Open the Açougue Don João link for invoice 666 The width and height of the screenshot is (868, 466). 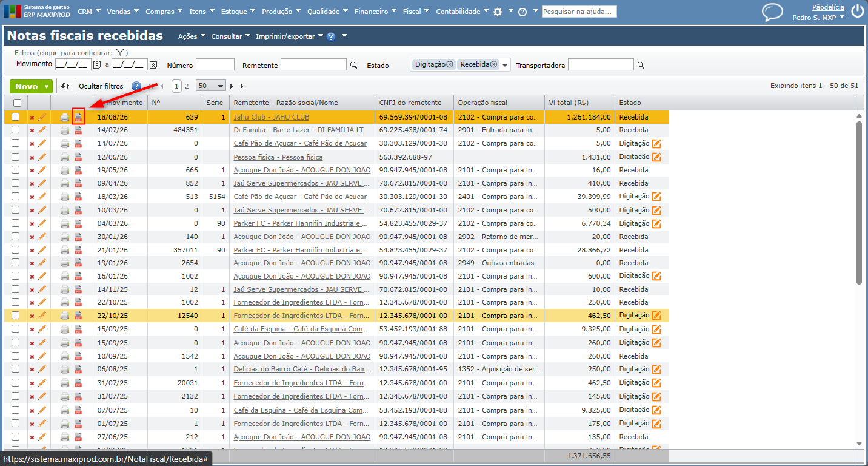pyautogui.click(x=302, y=170)
